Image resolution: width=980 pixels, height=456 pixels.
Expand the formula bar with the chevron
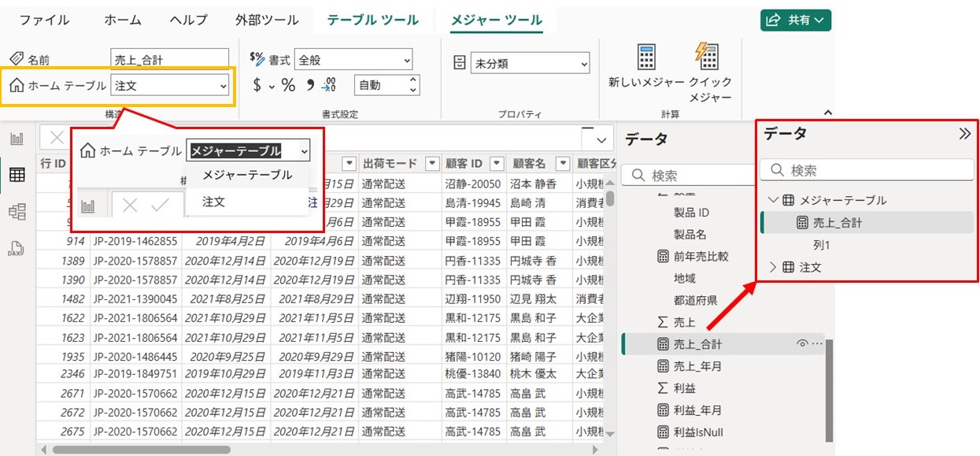click(x=601, y=140)
